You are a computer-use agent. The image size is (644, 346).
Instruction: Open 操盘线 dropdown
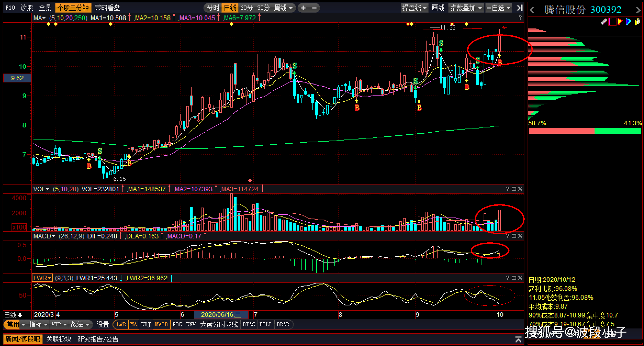[x=415, y=8]
